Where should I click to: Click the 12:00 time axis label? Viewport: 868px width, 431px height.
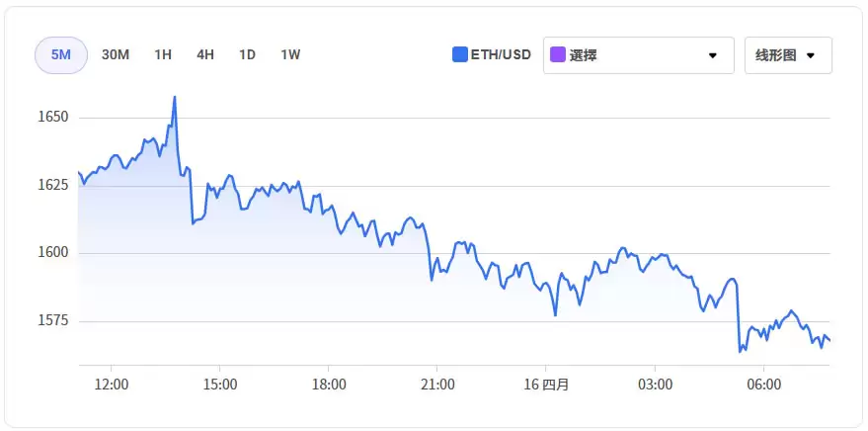point(111,384)
